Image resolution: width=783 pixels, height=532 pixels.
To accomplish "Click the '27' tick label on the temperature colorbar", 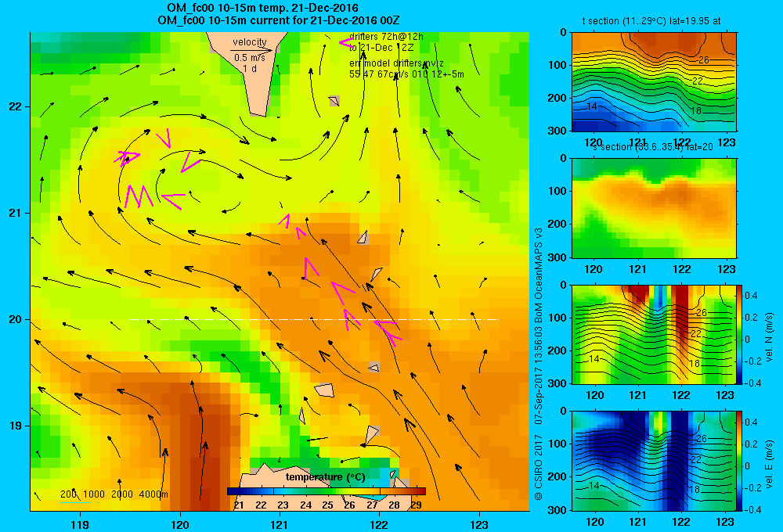I will point(372,505).
